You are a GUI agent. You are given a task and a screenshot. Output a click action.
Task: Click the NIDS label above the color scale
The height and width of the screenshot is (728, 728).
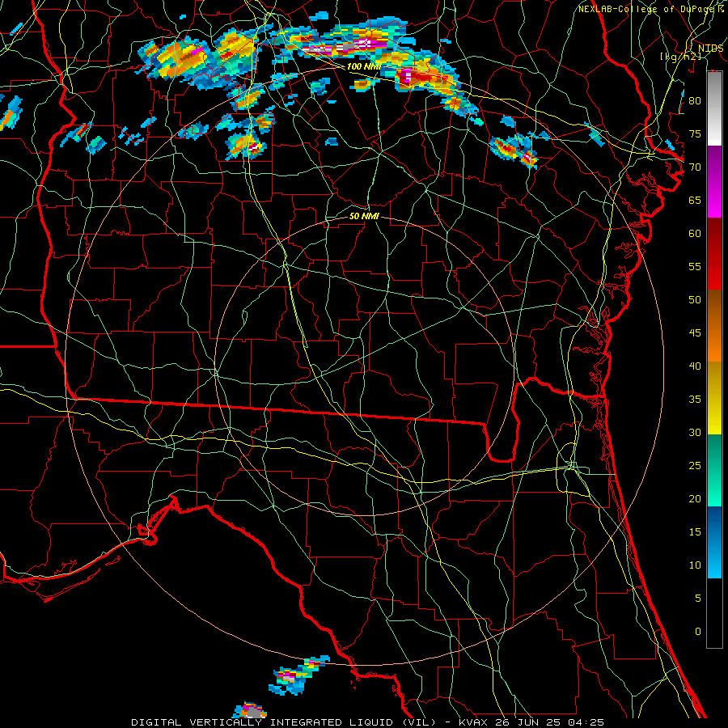coord(710,49)
